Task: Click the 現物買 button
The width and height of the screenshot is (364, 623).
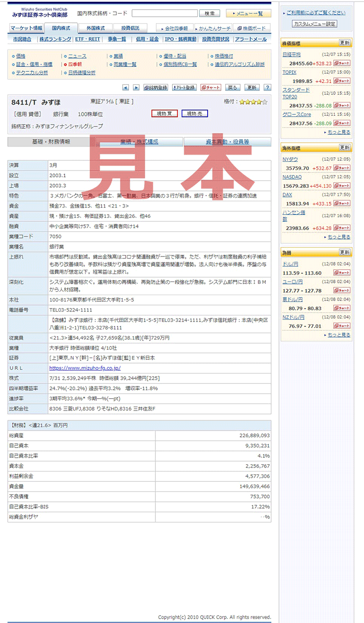Action: pos(164,113)
